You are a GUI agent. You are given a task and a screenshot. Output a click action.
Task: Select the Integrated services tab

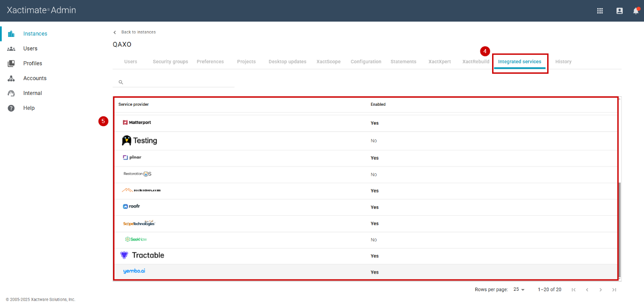520,62
